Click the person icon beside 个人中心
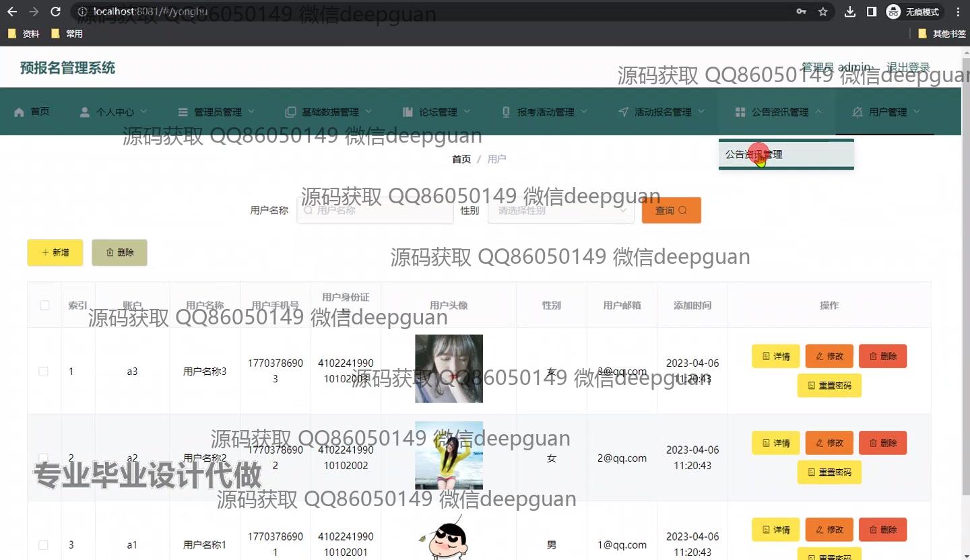 pos(84,112)
